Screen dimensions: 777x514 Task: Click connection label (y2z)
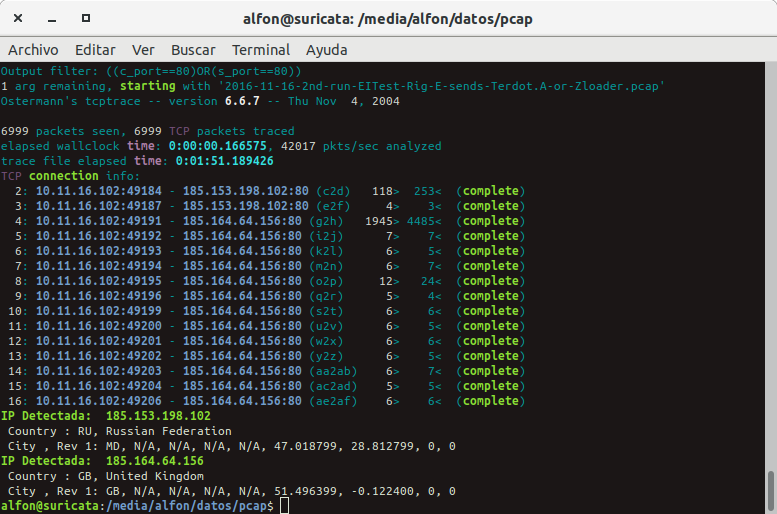pos(326,356)
